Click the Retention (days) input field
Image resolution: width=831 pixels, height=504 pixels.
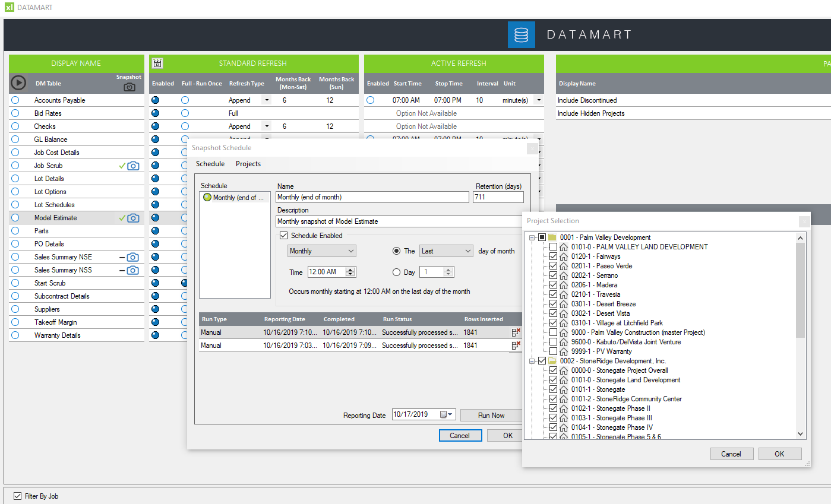(x=498, y=197)
